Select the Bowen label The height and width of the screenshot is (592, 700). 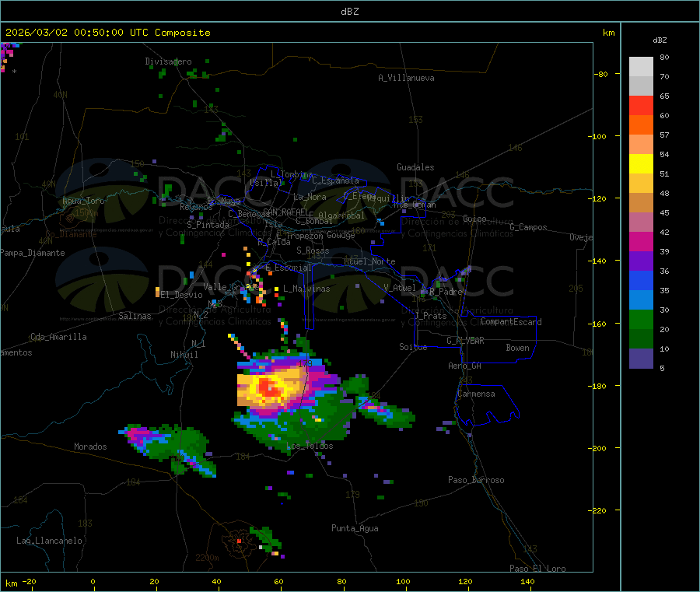pos(518,348)
